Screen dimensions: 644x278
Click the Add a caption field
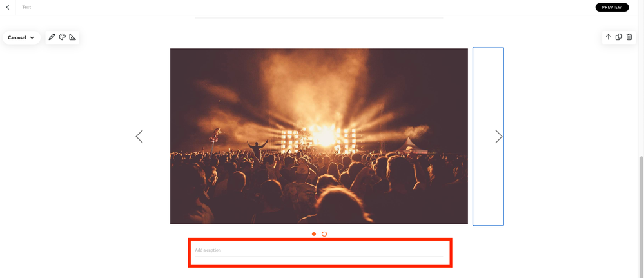pos(319,250)
